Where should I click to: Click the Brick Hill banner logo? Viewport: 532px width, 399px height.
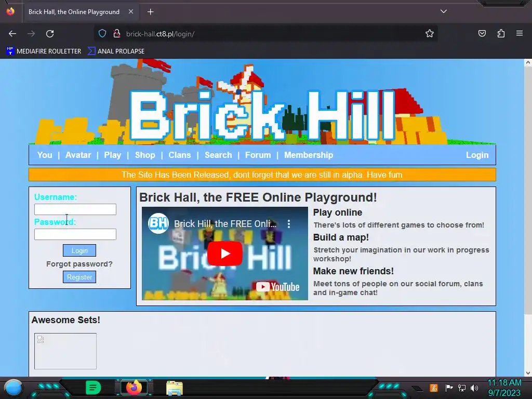262,115
